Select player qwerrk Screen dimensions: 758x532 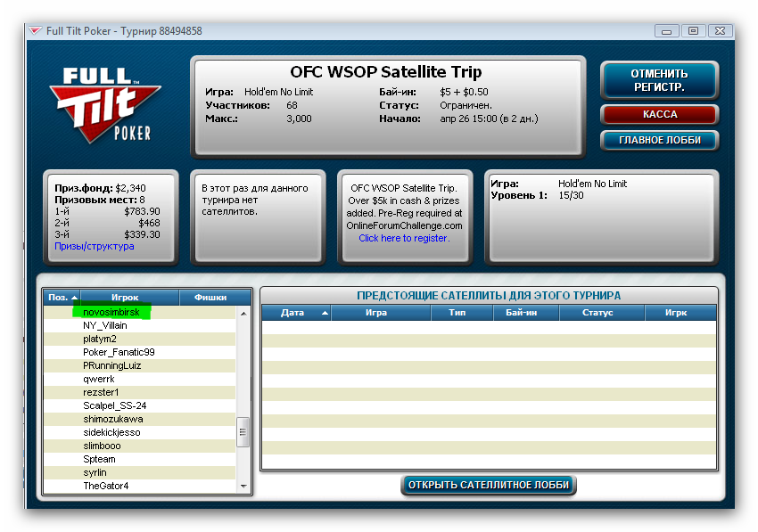tap(140, 380)
